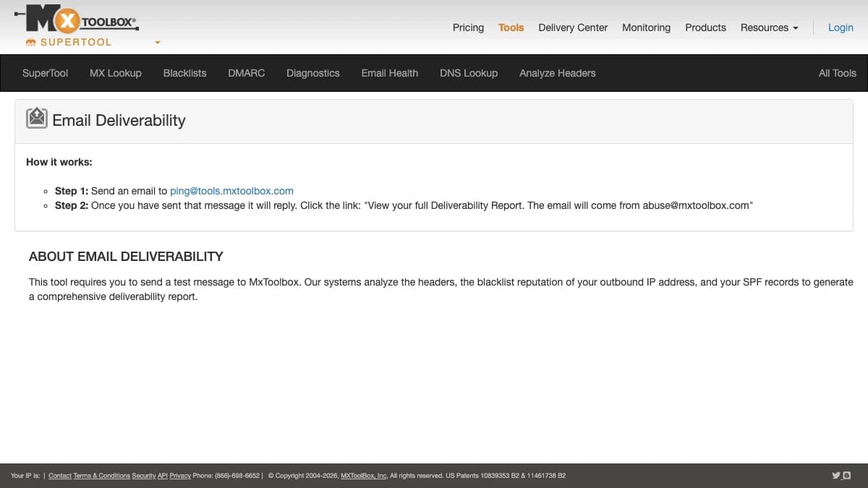Click the phone number (866)-698-6652
868x488 pixels.
(237, 476)
